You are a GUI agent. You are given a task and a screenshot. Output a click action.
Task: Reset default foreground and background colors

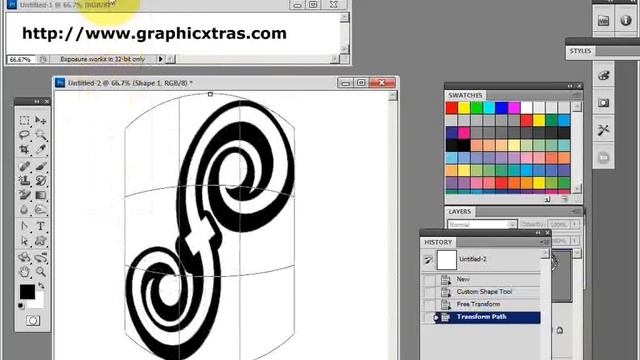click(21, 305)
